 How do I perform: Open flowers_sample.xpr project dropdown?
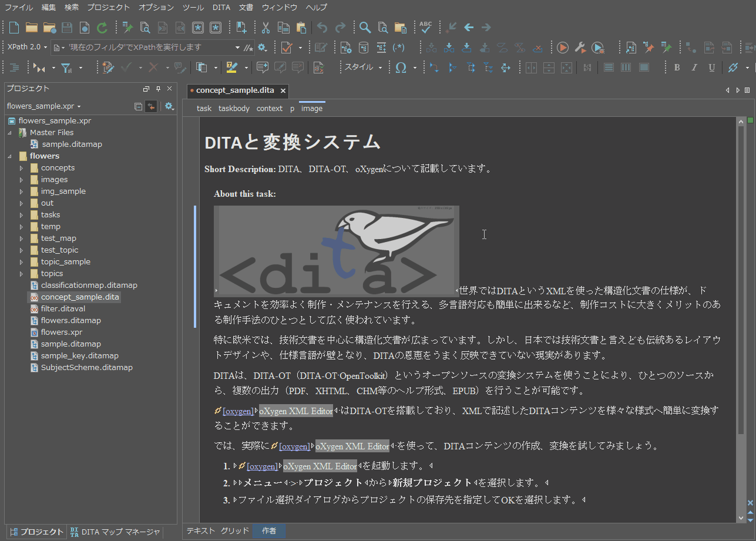(x=43, y=106)
